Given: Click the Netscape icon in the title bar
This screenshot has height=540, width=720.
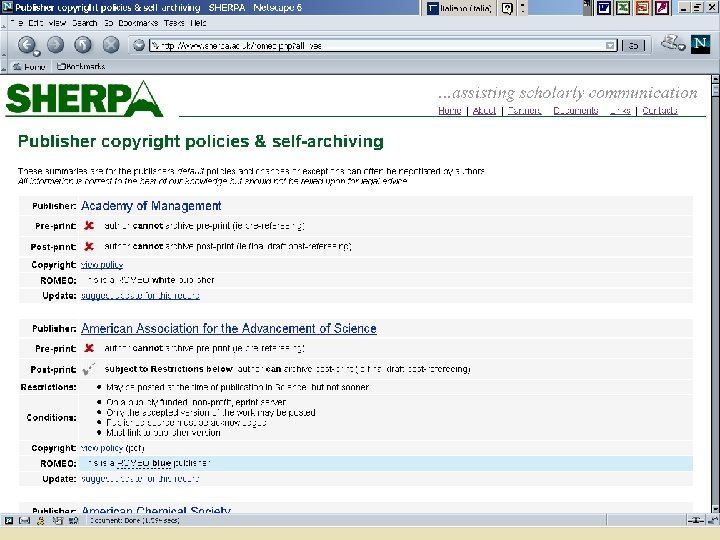Looking at the screenshot, I should pos(7,6).
